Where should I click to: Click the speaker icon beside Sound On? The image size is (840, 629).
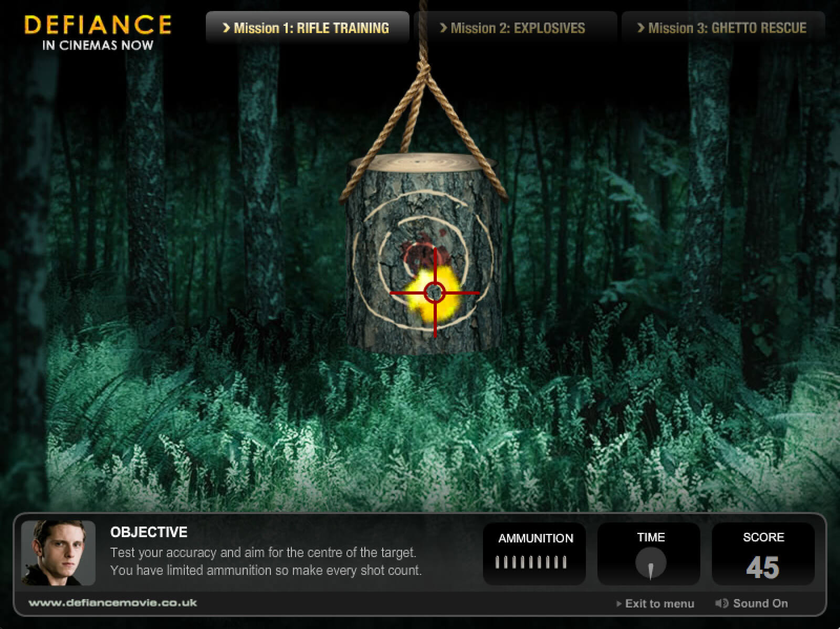tap(721, 603)
